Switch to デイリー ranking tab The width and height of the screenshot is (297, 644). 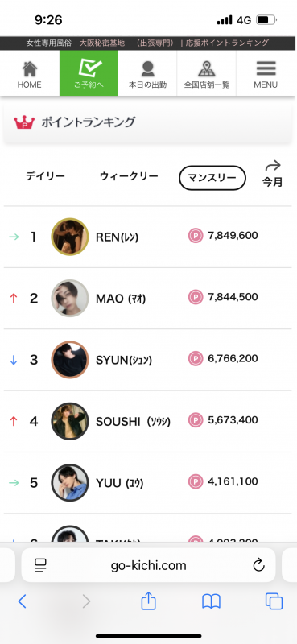tap(45, 176)
